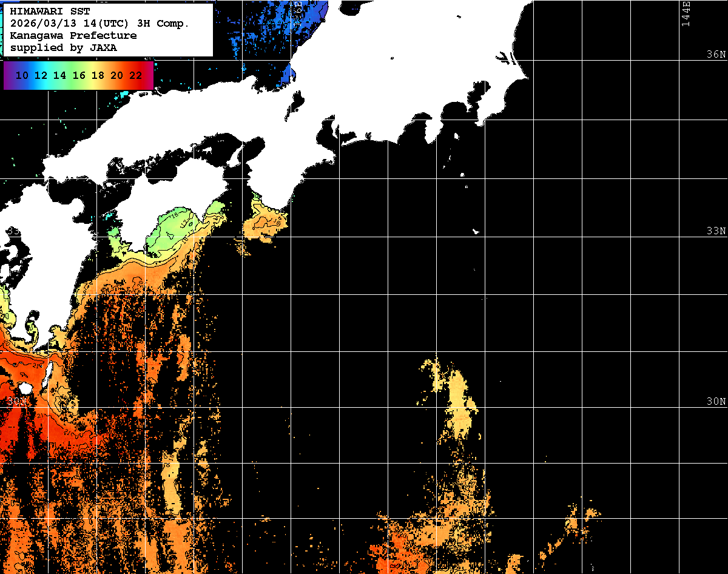Image resolution: width=728 pixels, height=574 pixels.
Task: Click the small white island near 33N
Action: click(x=476, y=231)
